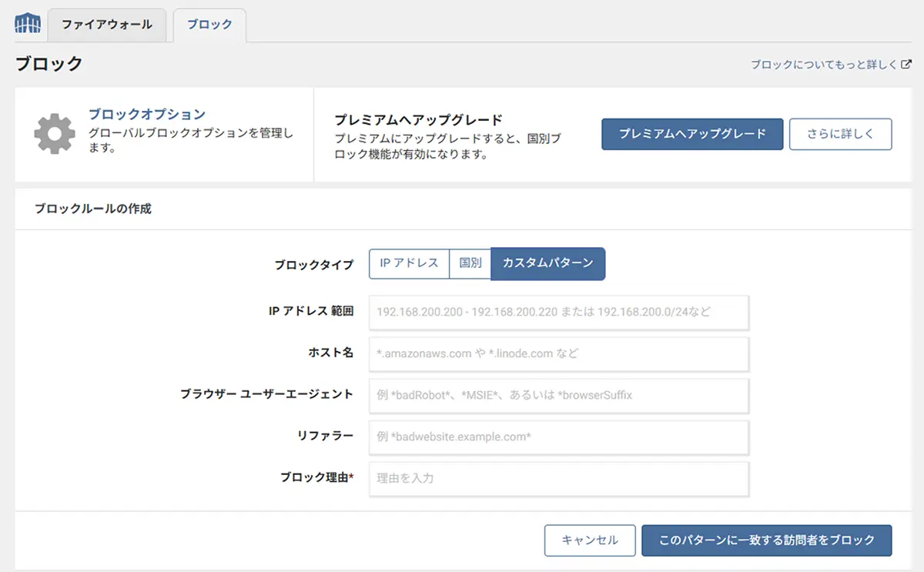Click このパターンに一致する訪問者をブロック button

(x=766, y=540)
